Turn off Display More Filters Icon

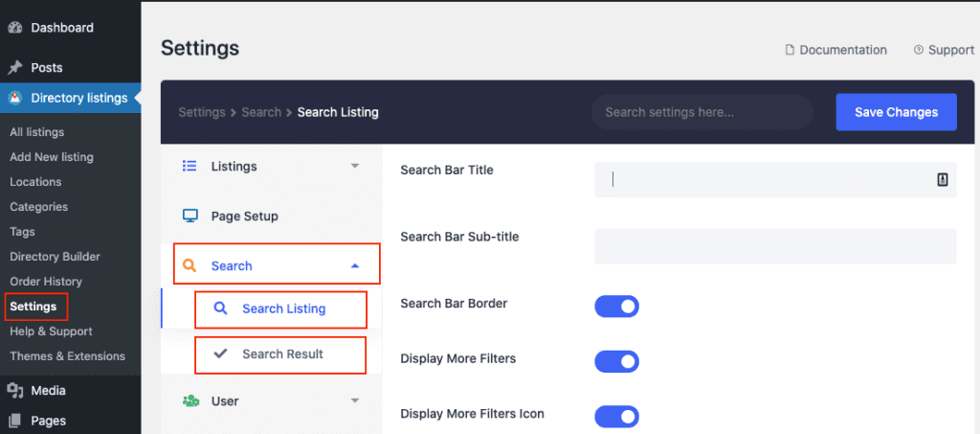(x=617, y=417)
